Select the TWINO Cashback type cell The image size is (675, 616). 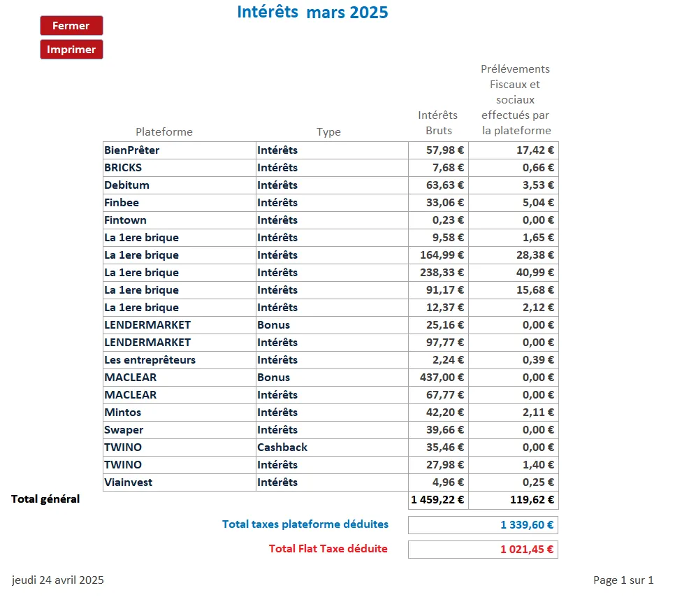(x=332, y=447)
